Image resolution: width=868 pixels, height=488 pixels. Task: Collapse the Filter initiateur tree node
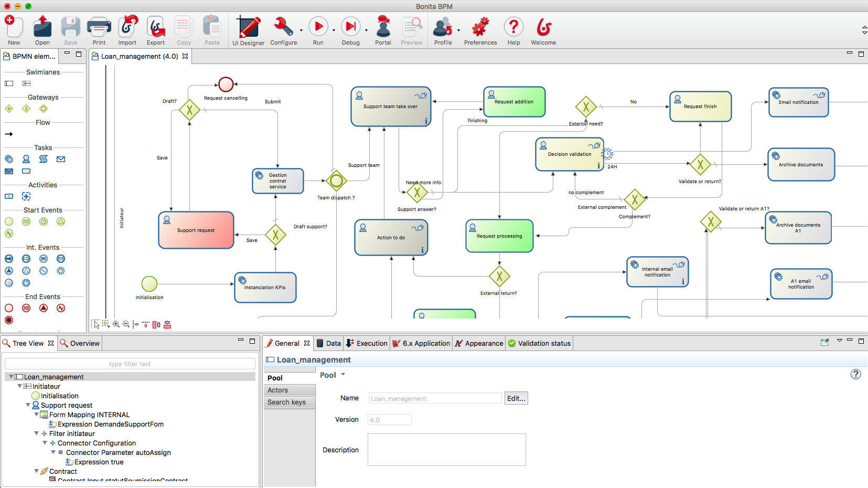(37, 433)
